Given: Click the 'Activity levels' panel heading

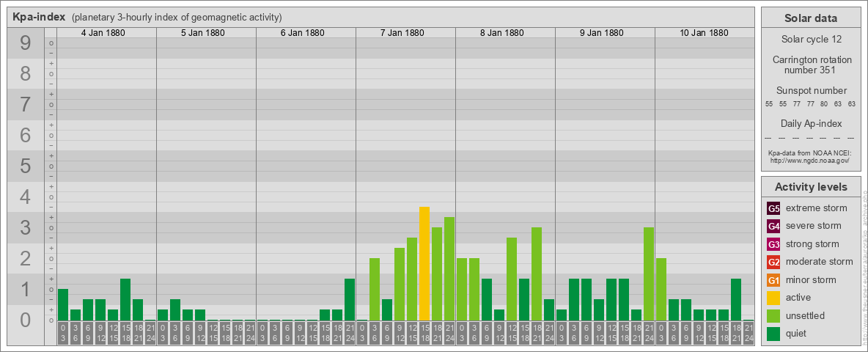Looking at the screenshot, I should pos(811,186).
